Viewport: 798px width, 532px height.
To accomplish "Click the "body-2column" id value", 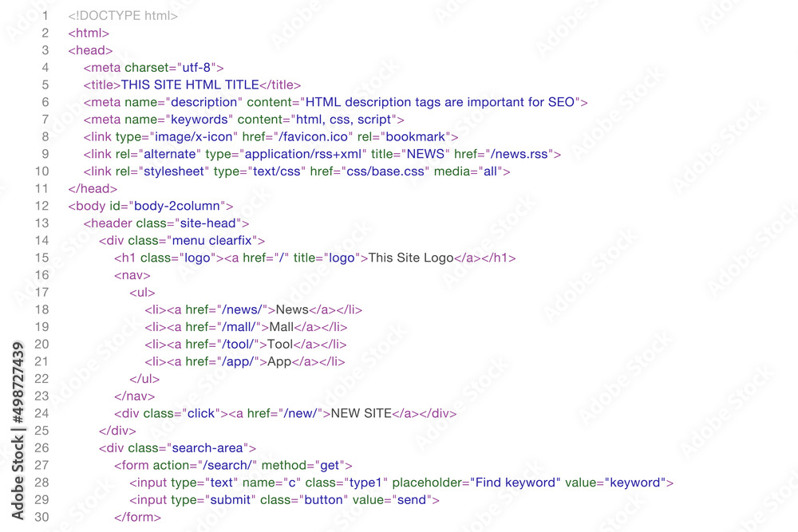I will pos(177,206).
